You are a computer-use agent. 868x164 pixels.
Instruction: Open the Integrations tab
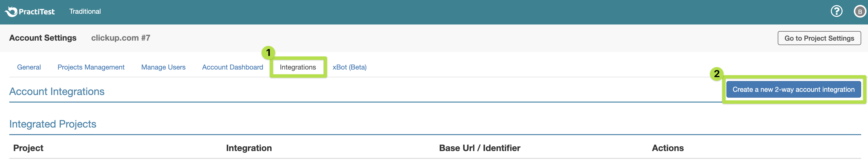click(x=298, y=67)
